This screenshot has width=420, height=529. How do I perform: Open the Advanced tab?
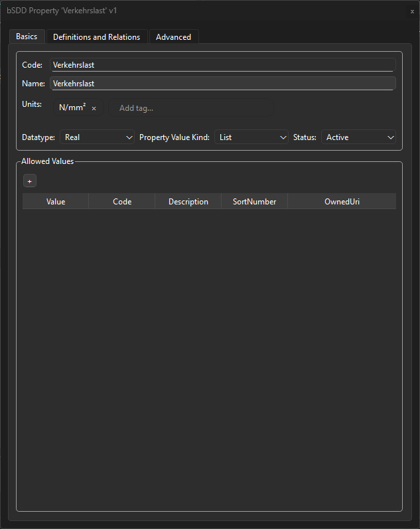tap(173, 37)
